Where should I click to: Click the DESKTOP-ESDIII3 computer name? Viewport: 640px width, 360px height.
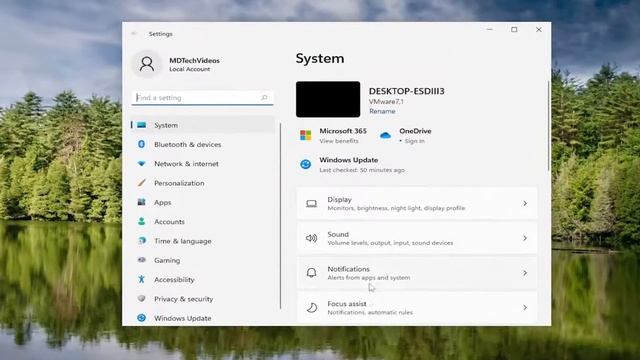[407, 91]
